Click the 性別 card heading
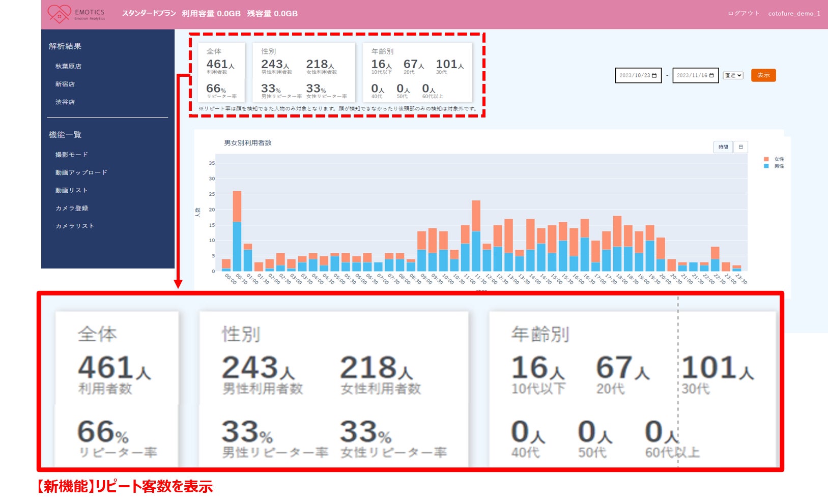This screenshot has height=504, width=828. (269, 51)
